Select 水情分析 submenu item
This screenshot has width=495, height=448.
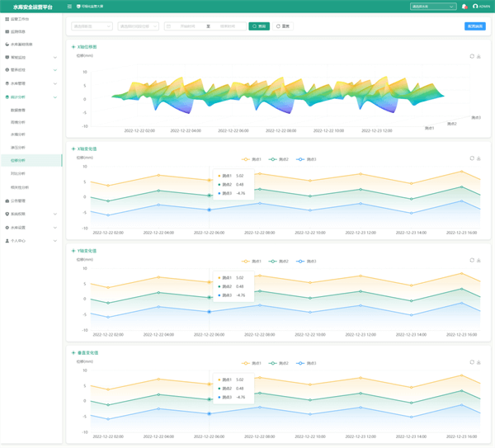18,134
